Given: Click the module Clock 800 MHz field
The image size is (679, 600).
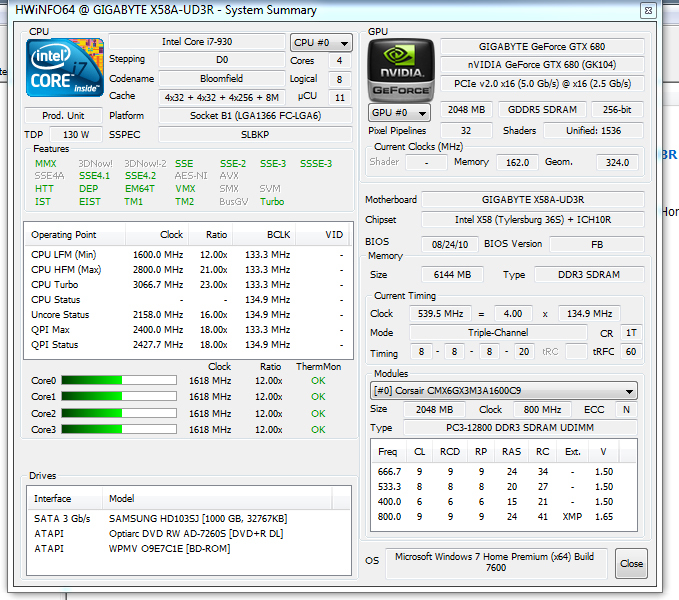Looking at the screenshot, I should tap(542, 409).
